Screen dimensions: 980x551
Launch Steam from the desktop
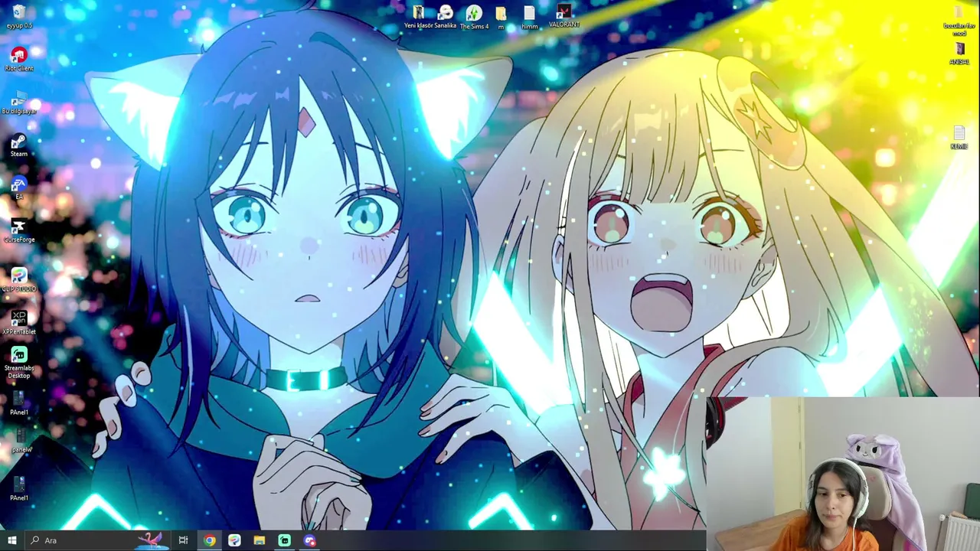coord(19,145)
